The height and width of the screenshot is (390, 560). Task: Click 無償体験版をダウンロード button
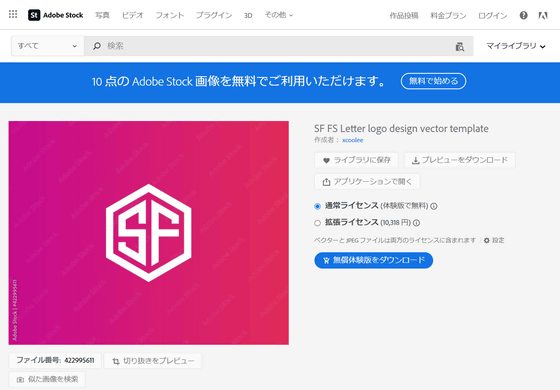point(374,260)
